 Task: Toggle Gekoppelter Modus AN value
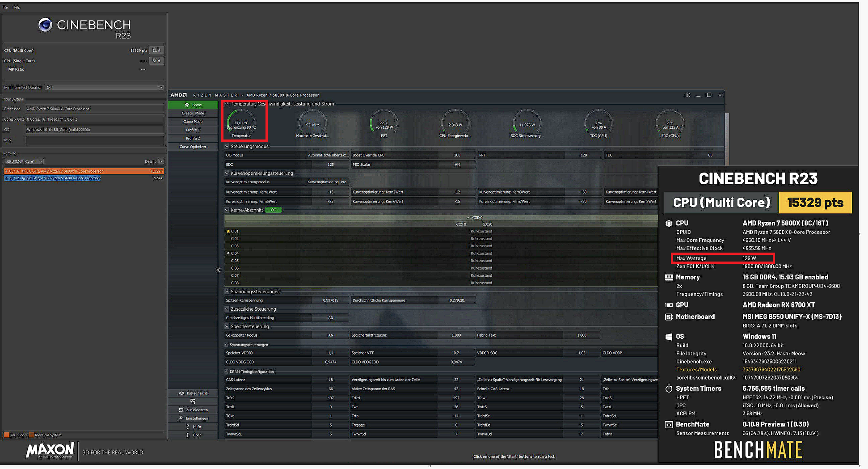coord(331,335)
